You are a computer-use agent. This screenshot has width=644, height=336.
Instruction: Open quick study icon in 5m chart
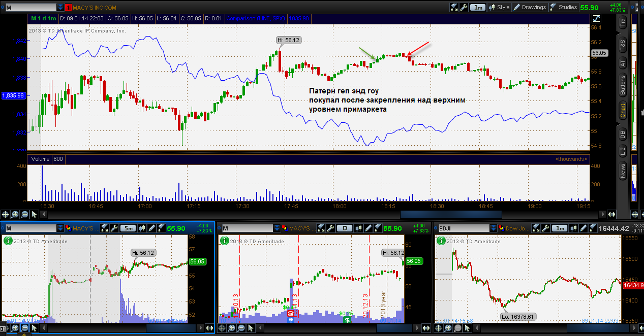[104, 228]
